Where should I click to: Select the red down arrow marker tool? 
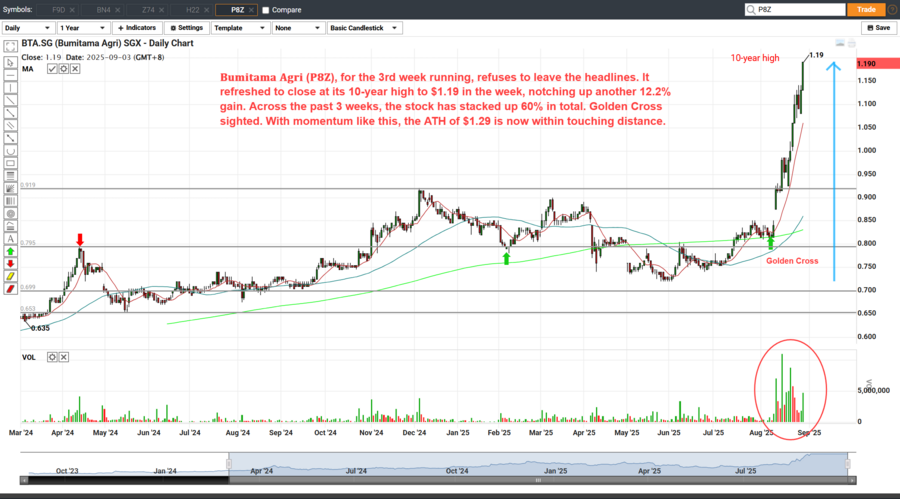[x=10, y=264]
